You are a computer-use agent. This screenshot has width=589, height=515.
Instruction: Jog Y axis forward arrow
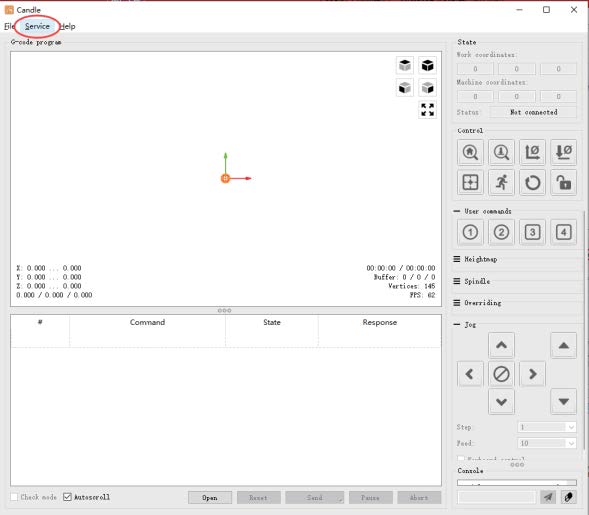point(501,345)
